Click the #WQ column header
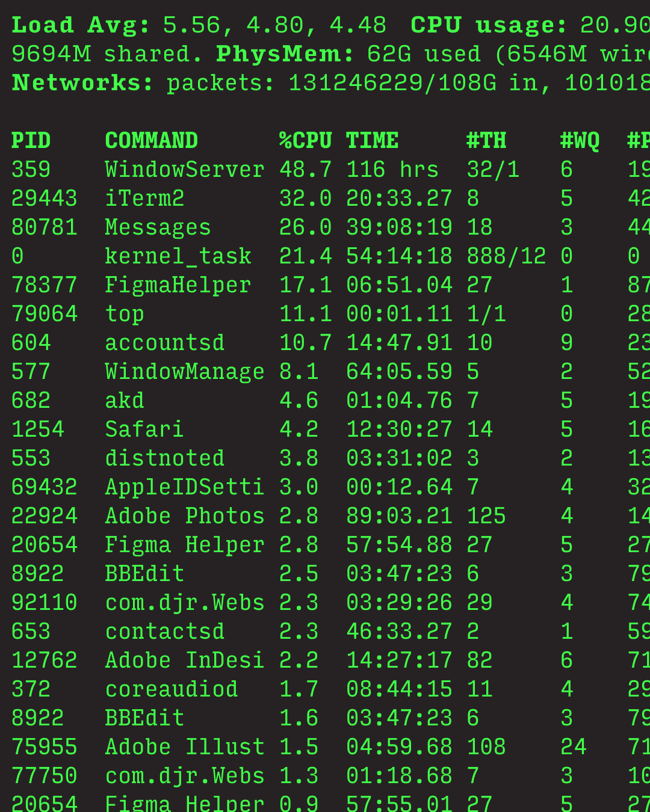The width and height of the screenshot is (650, 812). click(580, 141)
